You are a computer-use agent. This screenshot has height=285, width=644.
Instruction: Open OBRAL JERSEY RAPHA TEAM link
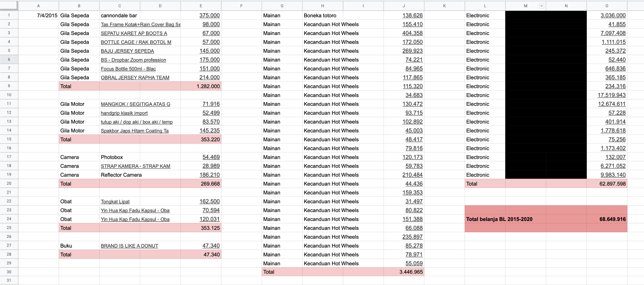[x=135, y=78]
